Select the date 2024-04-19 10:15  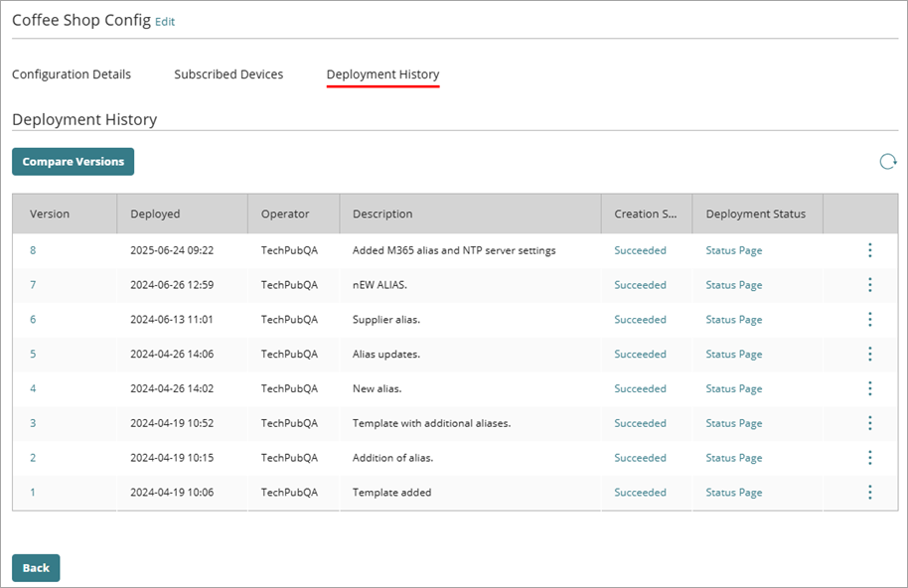pos(172,458)
